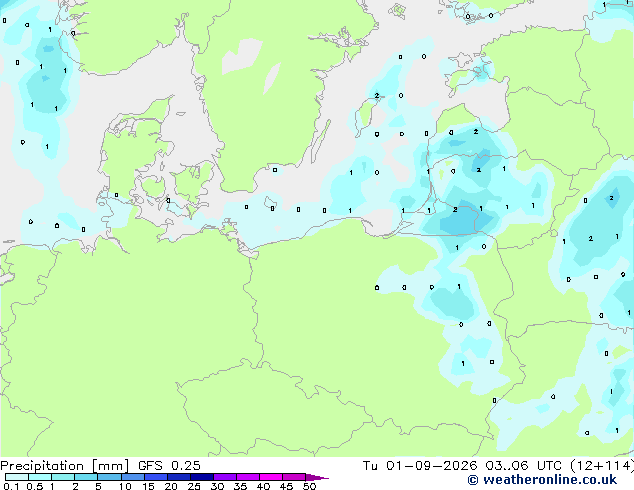Viewport: 634px width, 490px height.
Task: Click the '25' legend scale label
Action: (x=194, y=486)
